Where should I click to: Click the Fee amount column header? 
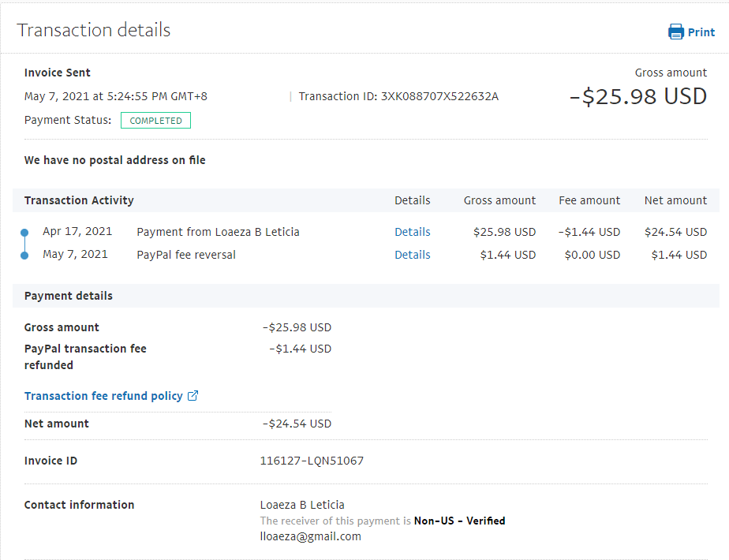click(589, 200)
